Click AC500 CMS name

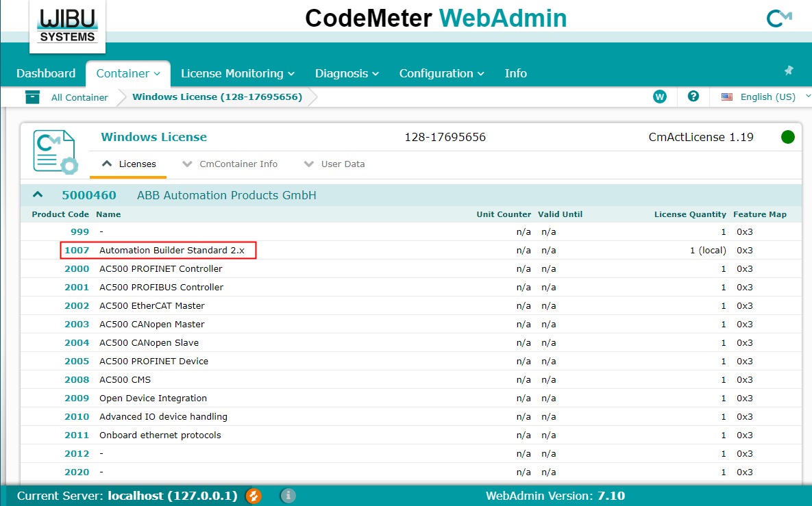click(125, 380)
